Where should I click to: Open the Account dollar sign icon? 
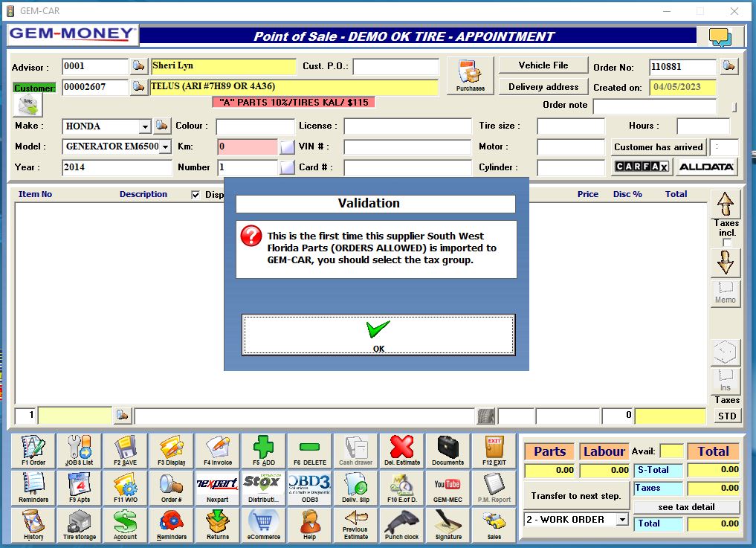tap(126, 526)
